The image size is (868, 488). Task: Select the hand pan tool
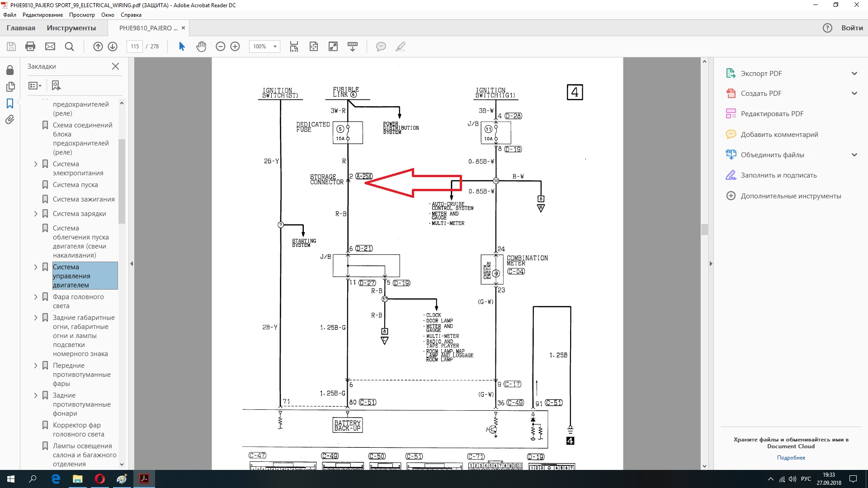click(x=201, y=46)
